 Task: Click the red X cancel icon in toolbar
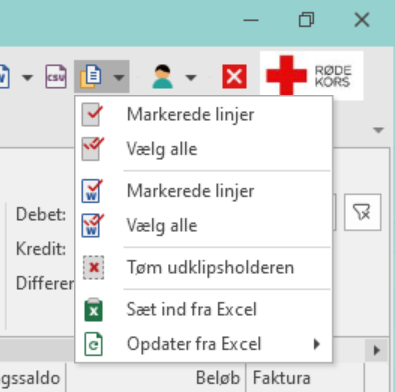tap(234, 77)
